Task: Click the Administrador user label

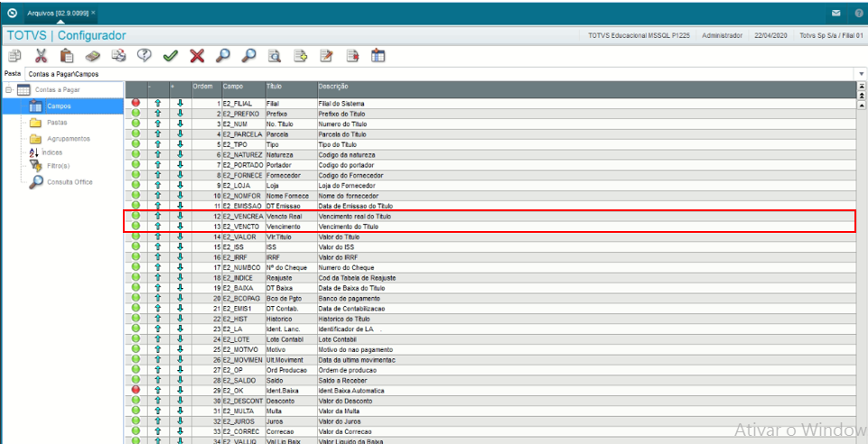Action: coord(722,35)
